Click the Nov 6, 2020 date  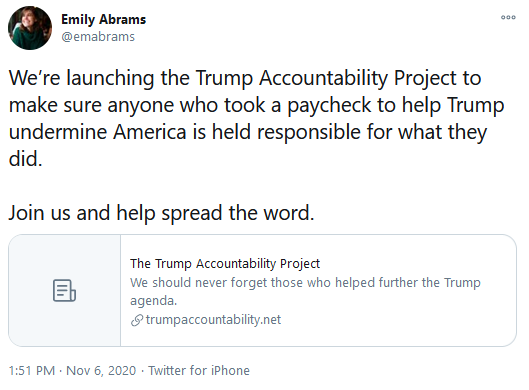[x=101, y=370]
